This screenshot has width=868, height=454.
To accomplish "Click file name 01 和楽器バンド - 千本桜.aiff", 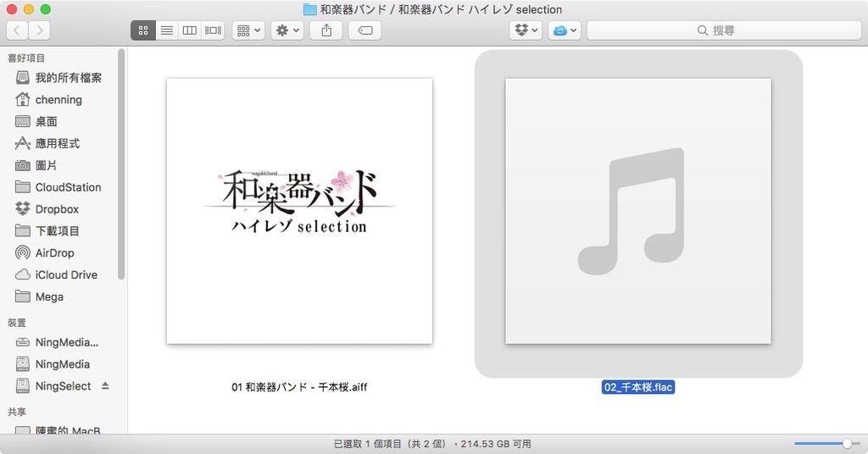I will 299,387.
